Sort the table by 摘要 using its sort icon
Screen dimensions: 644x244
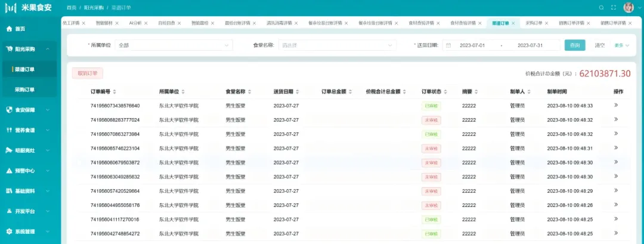476,92
